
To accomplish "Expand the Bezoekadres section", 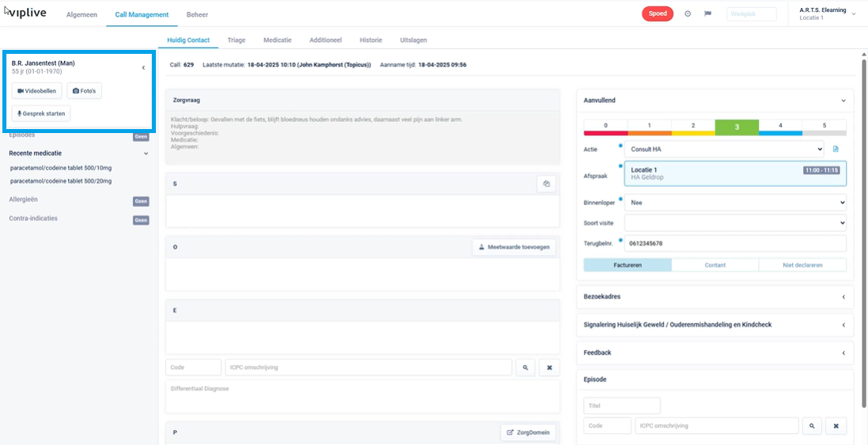I will (x=714, y=297).
